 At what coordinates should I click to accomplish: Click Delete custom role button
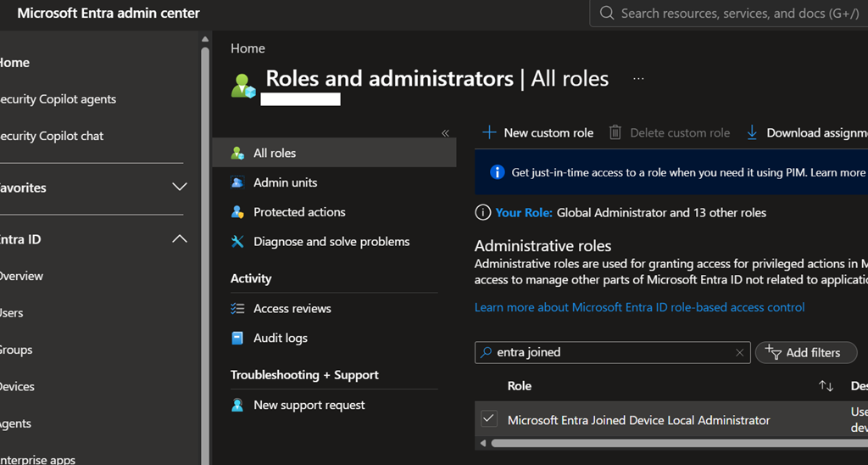pyautogui.click(x=670, y=133)
